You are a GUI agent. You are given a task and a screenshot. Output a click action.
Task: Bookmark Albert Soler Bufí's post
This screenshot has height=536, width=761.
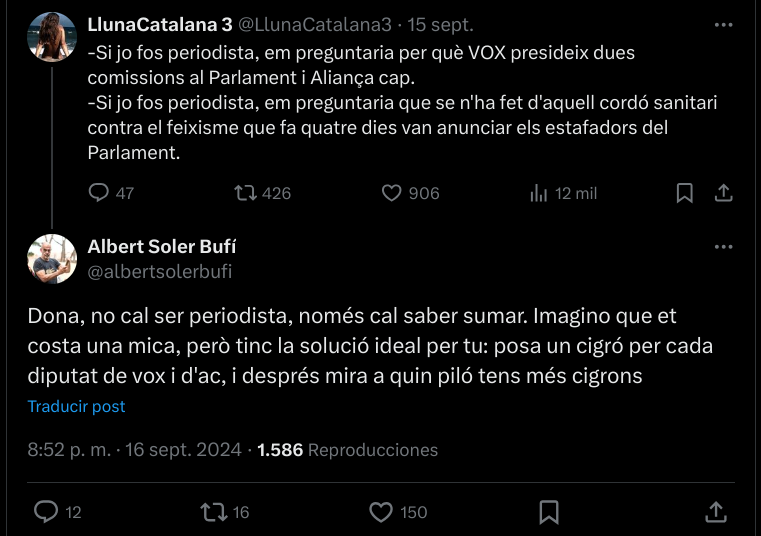click(x=549, y=512)
